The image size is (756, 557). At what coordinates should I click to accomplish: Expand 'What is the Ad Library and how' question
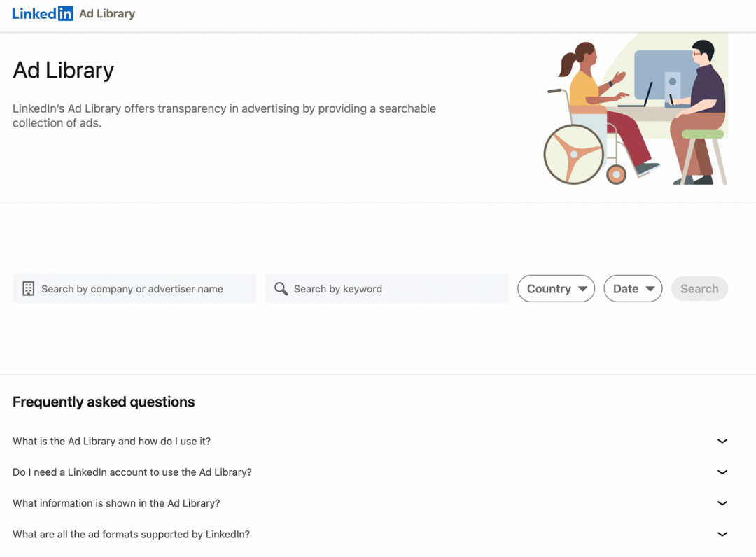coord(370,442)
